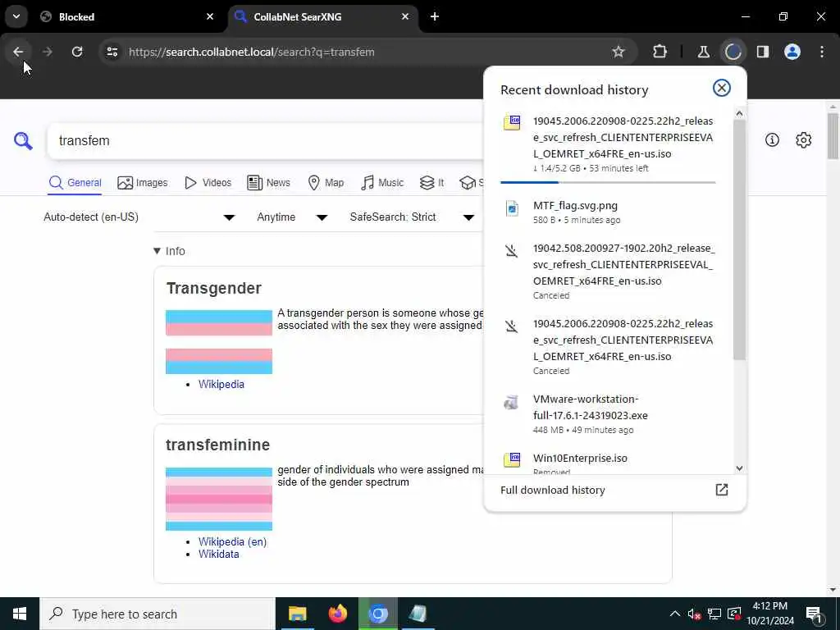Click the canceled 19045.2006 22h2 ISO entry

click(608, 347)
